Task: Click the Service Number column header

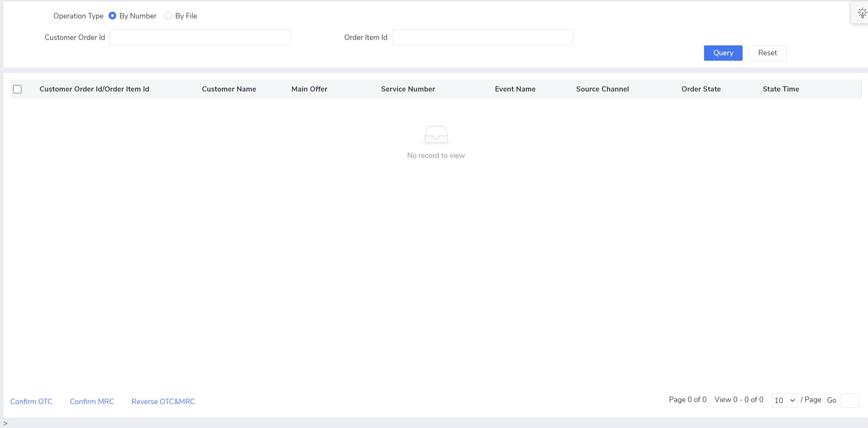Action: pyautogui.click(x=409, y=89)
